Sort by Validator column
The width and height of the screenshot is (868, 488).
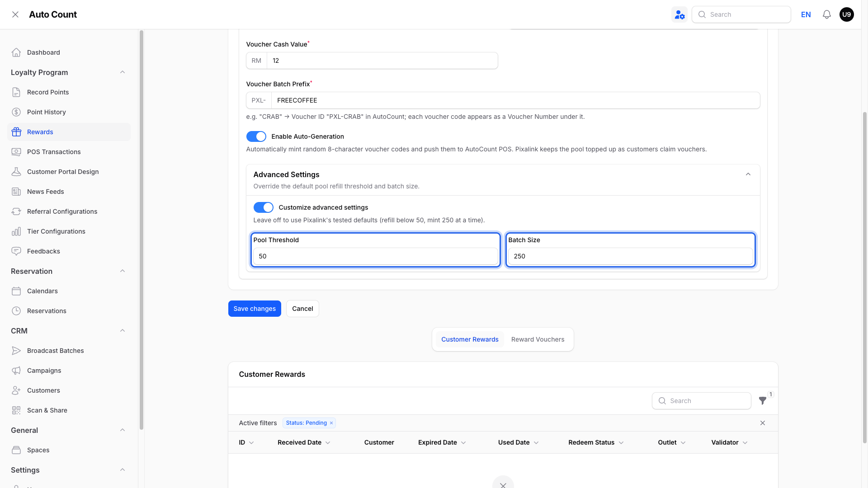click(x=729, y=442)
